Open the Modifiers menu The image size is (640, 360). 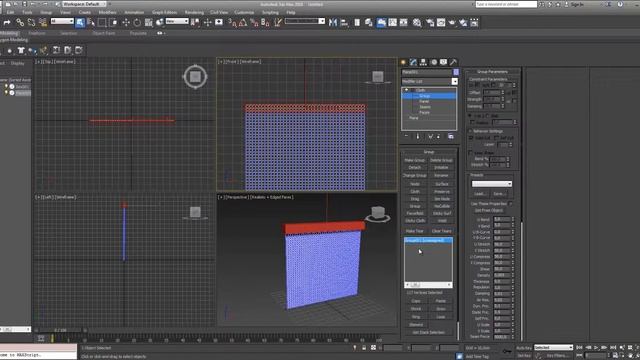click(x=107, y=12)
